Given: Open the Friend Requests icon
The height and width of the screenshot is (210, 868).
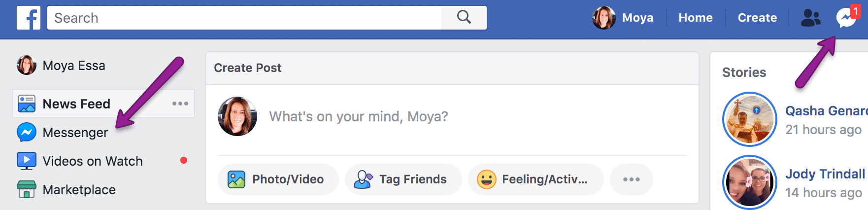Looking at the screenshot, I should 811,18.
